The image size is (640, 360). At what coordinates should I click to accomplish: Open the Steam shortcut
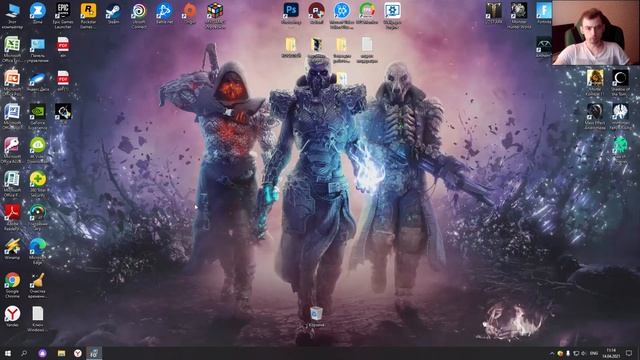(x=113, y=11)
